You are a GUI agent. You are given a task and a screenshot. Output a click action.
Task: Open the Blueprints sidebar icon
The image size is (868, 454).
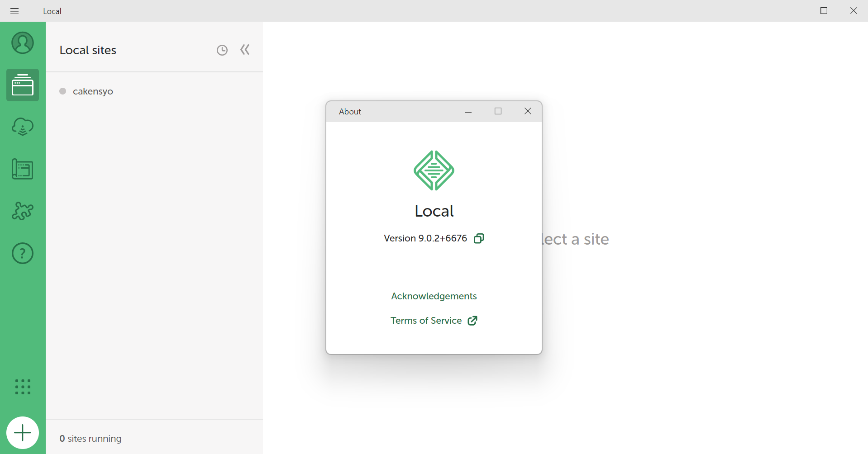coord(22,169)
